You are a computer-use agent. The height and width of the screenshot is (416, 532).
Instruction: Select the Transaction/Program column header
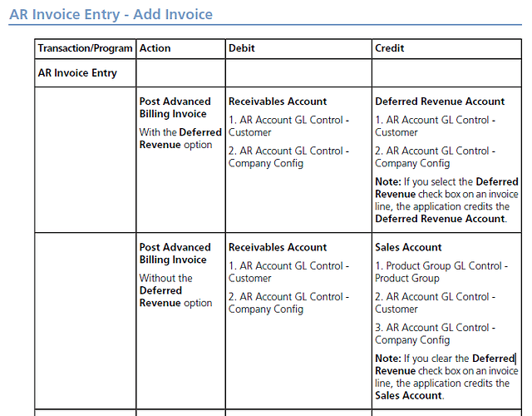point(85,48)
